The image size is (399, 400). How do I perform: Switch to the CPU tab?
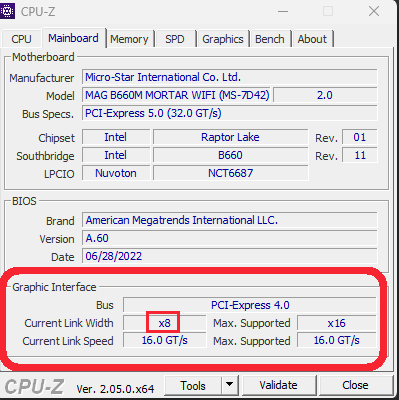[21, 39]
